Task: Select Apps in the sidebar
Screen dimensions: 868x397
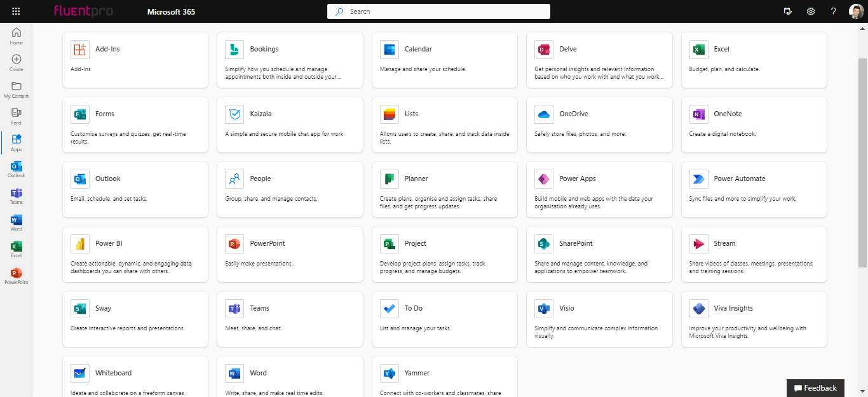Action: 16,143
